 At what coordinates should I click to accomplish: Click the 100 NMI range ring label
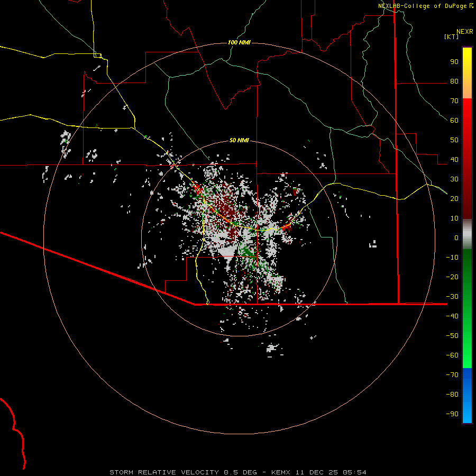coord(239,42)
